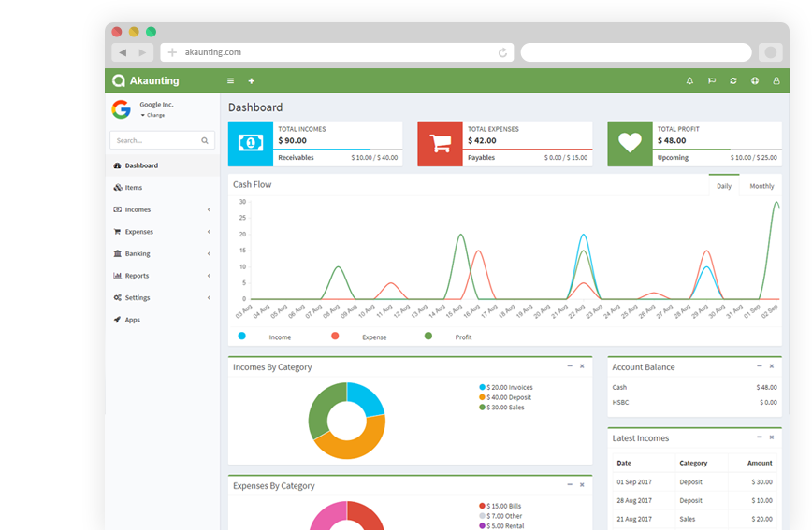The width and height of the screenshot is (812, 530).
Task: Close the Account Balance widget
Action: pyautogui.click(x=772, y=365)
